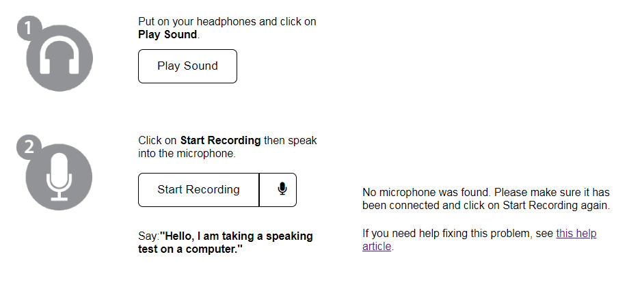Click bold 'Start Recording' in the instruction sentence
644x289 pixels.
click(x=221, y=140)
